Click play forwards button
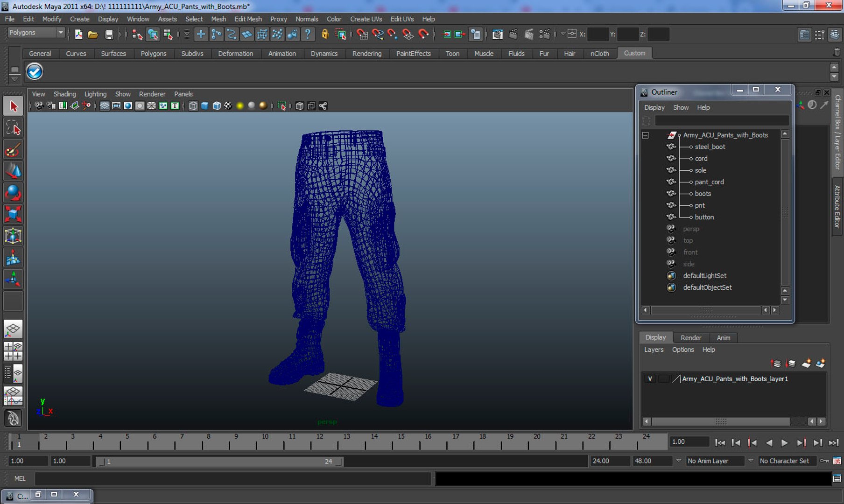The image size is (844, 504). pos(785,443)
